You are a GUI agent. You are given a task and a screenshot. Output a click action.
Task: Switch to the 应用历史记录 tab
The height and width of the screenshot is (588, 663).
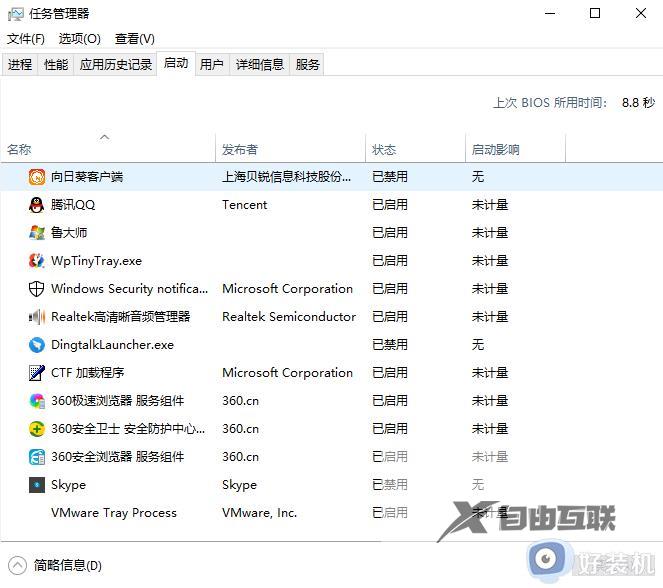(115, 65)
